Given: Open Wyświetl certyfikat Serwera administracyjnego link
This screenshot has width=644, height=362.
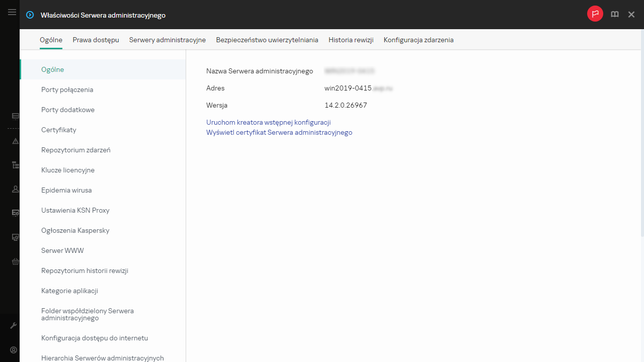Looking at the screenshot, I should click(x=279, y=133).
